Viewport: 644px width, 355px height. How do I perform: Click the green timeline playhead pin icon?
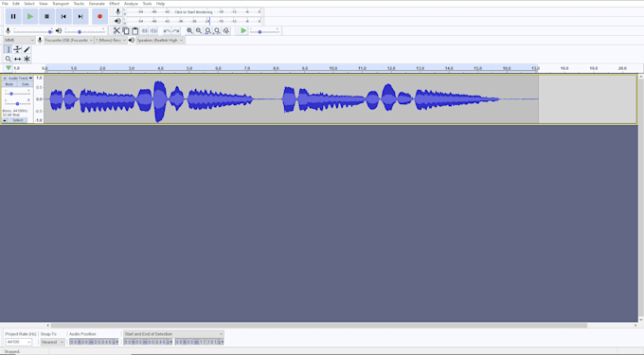coord(9,68)
